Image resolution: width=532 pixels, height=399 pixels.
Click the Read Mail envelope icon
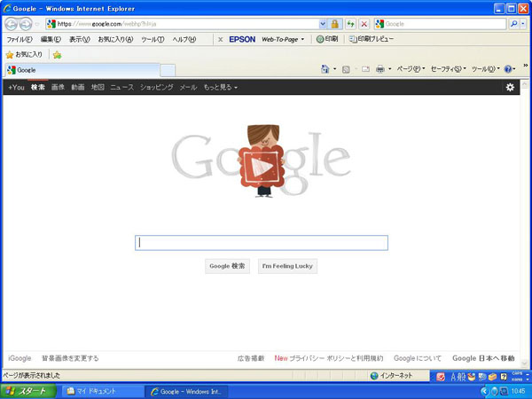pyautogui.click(x=365, y=69)
